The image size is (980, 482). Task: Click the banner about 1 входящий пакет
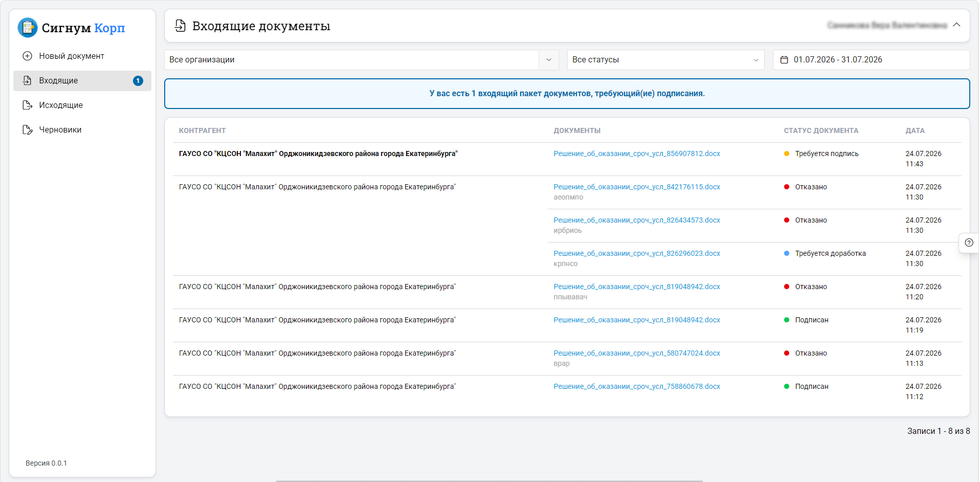(x=567, y=94)
